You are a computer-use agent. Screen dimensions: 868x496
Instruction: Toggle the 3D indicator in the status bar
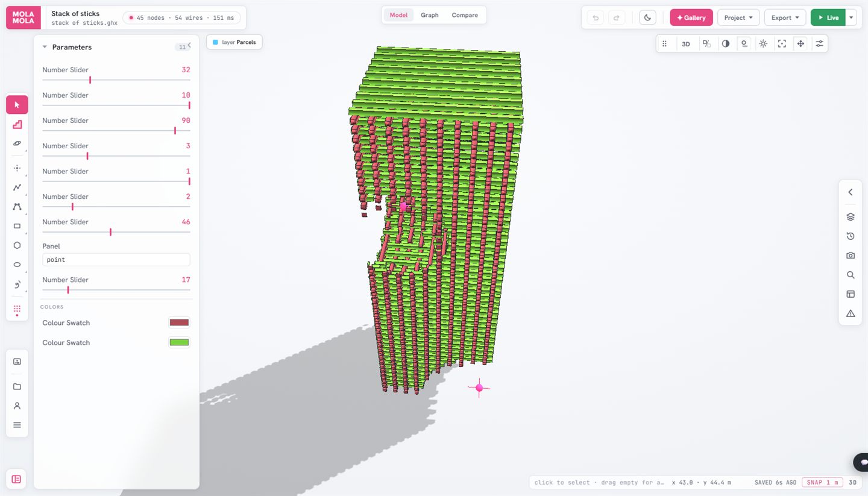click(x=853, y=482)
